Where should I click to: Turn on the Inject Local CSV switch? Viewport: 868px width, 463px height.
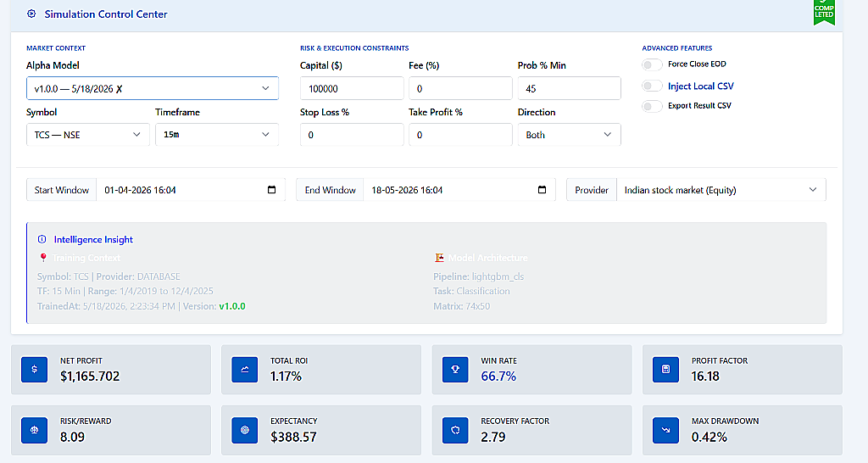652,86
